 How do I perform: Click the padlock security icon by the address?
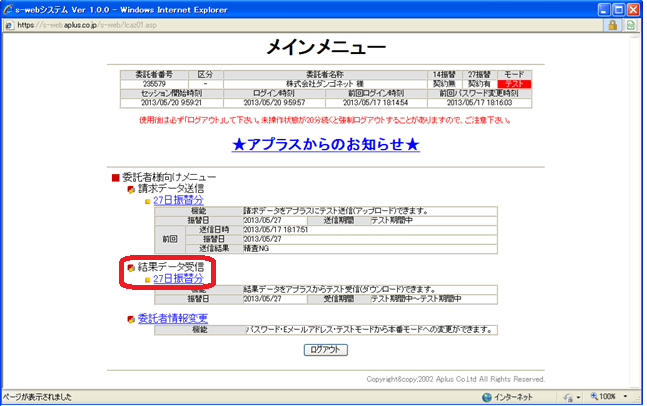611,25
